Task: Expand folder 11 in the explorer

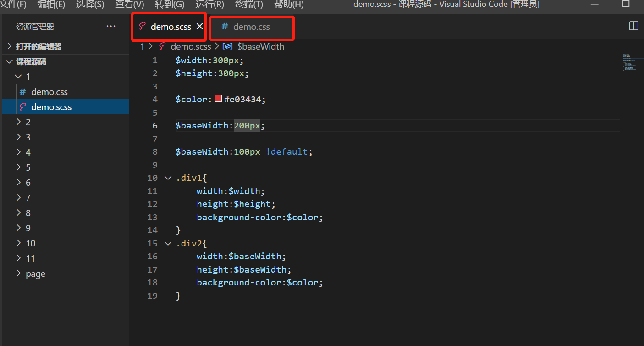Action: (18, 258)
